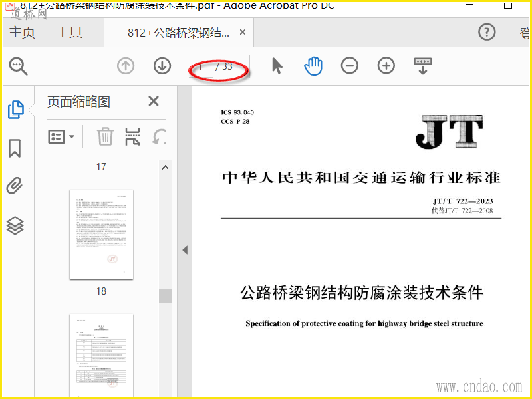Click the page number input field
Image resolution: width=532 pixels, height=399 pixels.
(x=201, y=67)
